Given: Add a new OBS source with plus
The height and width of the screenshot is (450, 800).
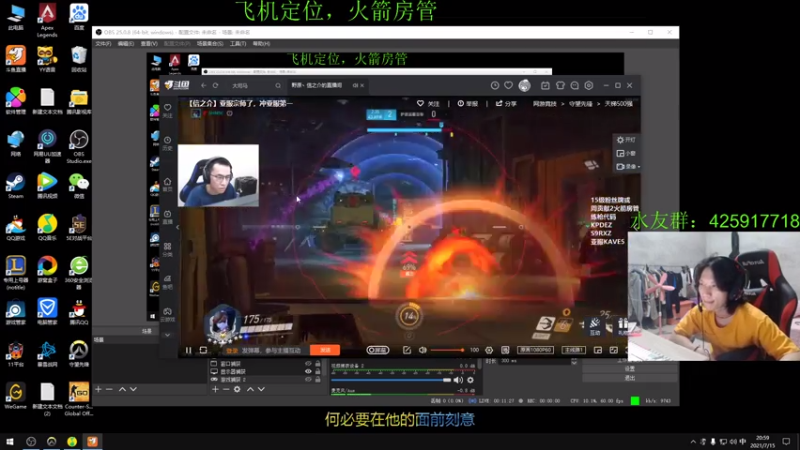Looking at the screenshot, I should click(x=215, y=389).
